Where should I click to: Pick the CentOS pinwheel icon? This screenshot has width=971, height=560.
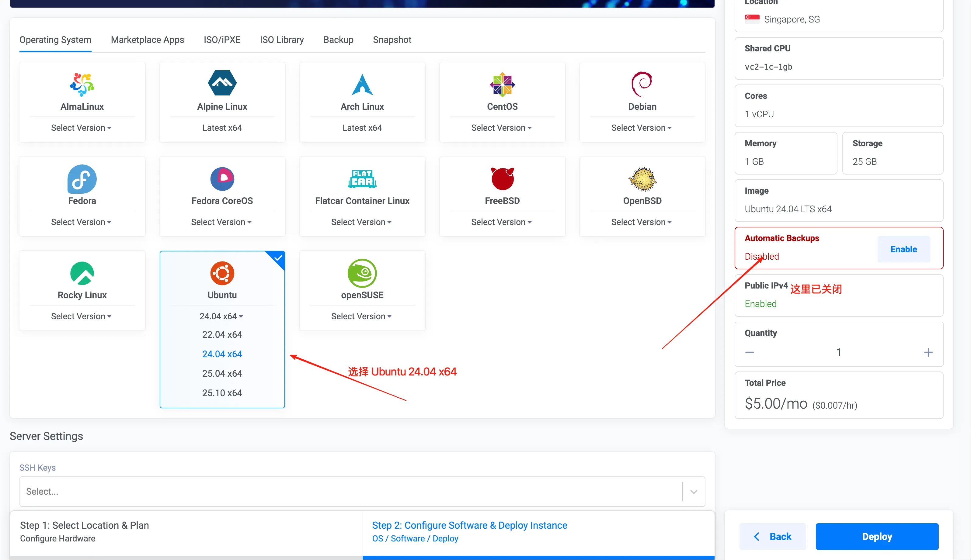click(x=502, y=84)
